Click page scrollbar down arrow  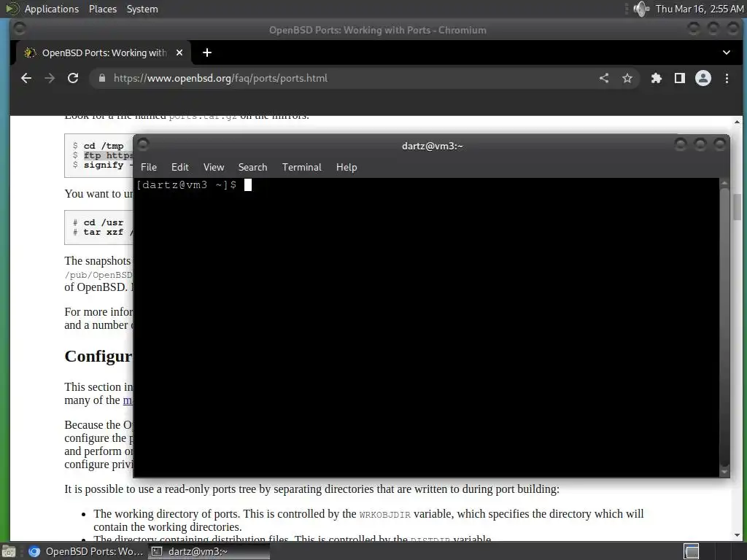(x=737, y=534)
